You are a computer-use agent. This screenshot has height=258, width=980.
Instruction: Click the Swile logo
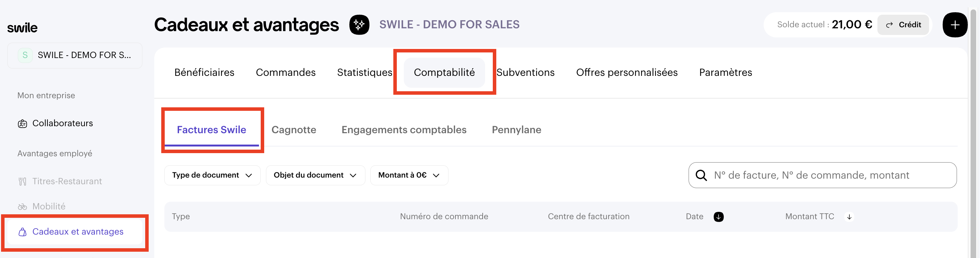(x=22, y=28)
